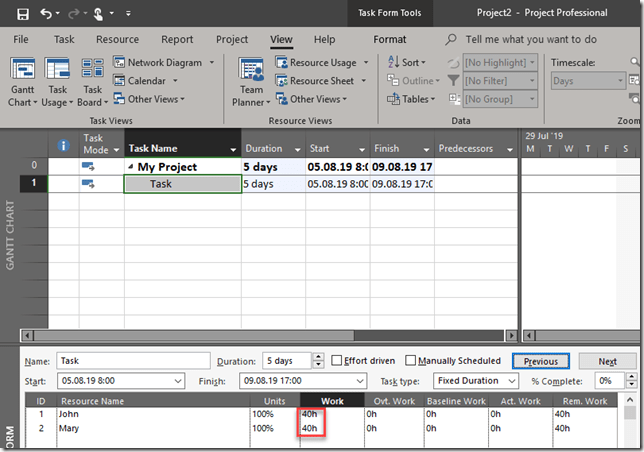
Task: Switch to the Resource ribbon tab
Action: tap(117, 40)
